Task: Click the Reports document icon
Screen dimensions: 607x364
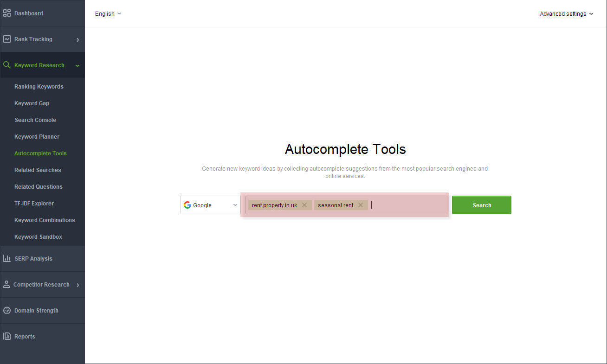Action: [7, 337]
